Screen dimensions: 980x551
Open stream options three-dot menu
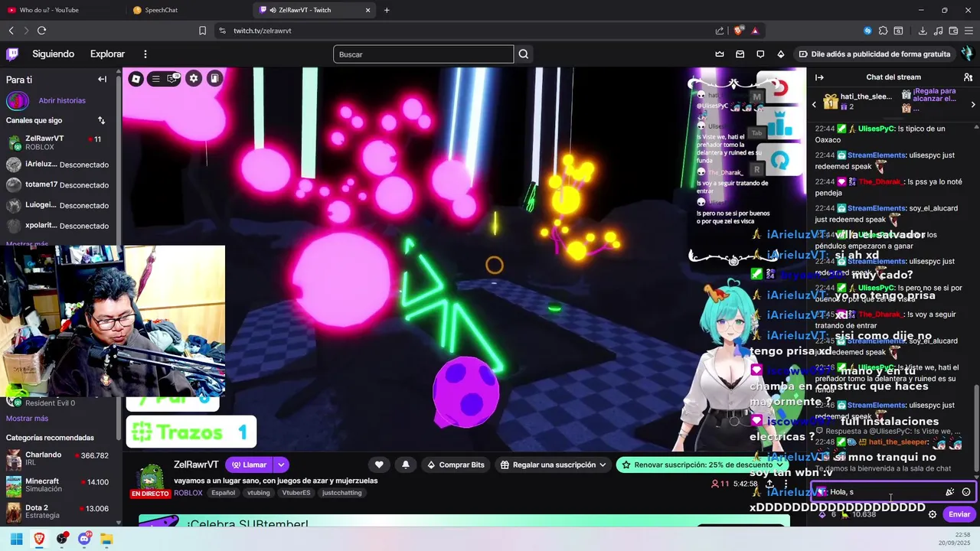point(786,484)
